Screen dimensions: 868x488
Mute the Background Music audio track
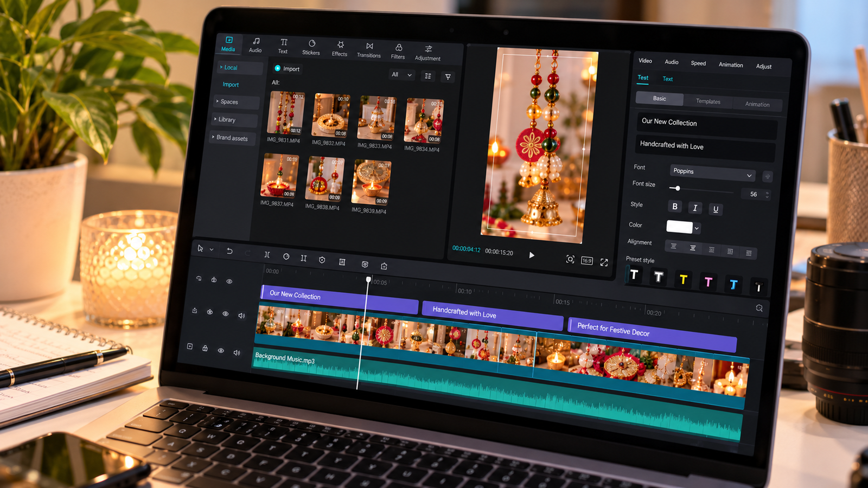click(x=237, y=352)
